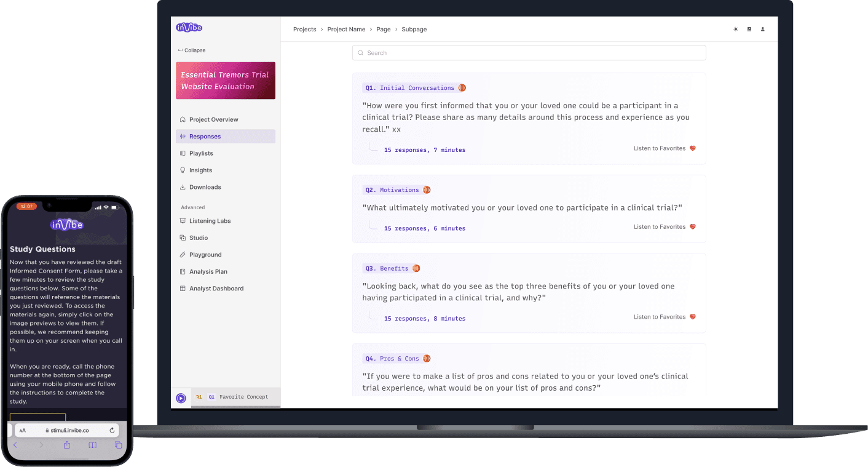This screenshot has width=868, height=467.
Task: Select the Insights lightbulb icon
Action: [184, 170]
